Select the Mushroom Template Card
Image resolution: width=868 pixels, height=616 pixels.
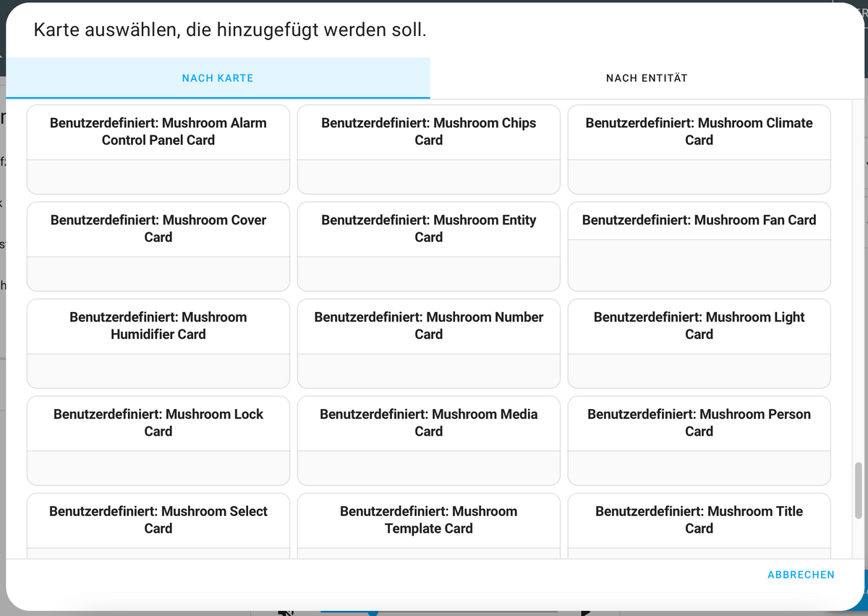pyautogui.click(x=429, y=526)
